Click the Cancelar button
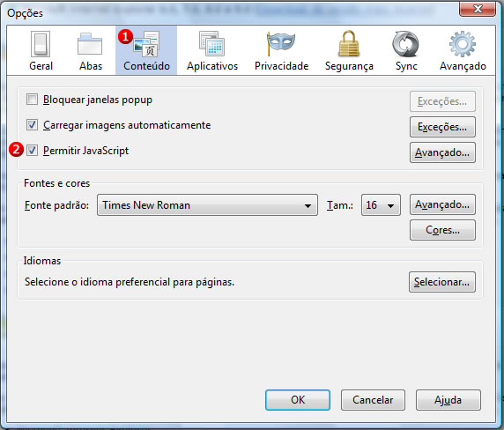Viewport: 504px width, 430px height. click(373, 400)
